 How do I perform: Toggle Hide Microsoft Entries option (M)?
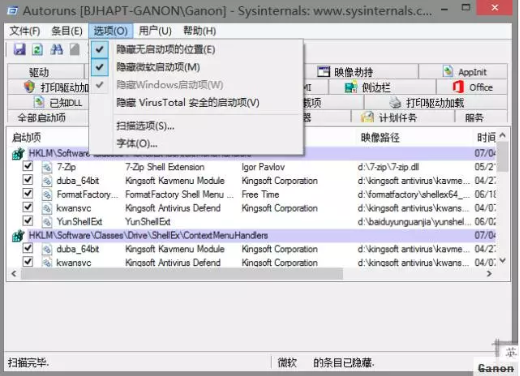click(196, 67)
